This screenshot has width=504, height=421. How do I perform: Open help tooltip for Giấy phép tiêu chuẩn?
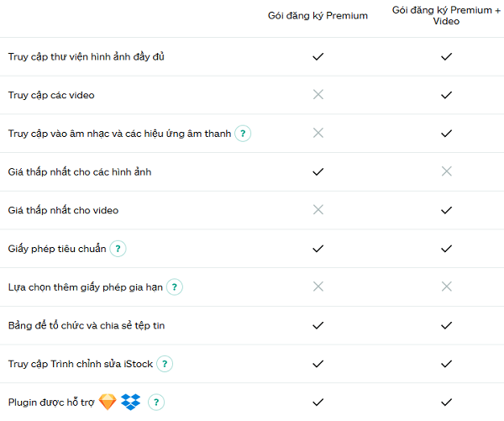point(119,249)
